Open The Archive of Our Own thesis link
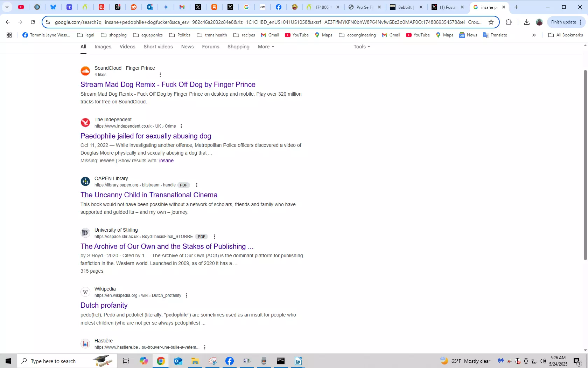This screenshot has height=368, width=588. tap(167, 246)
